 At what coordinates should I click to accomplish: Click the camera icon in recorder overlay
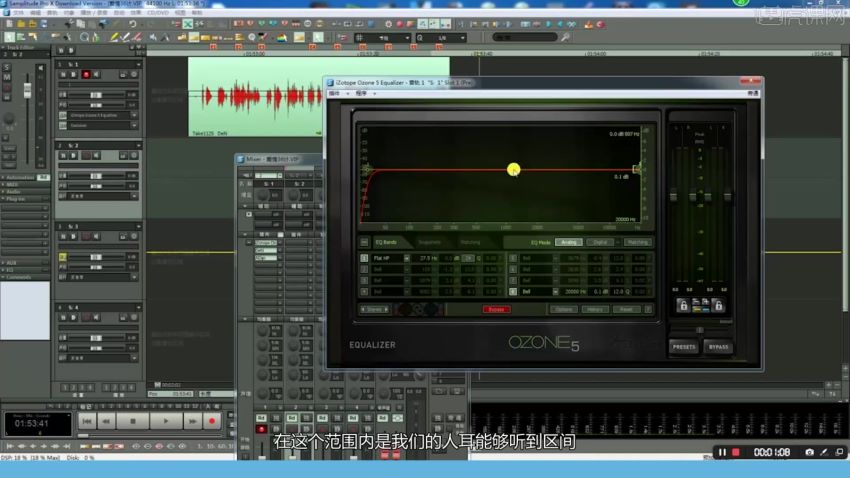809,452
